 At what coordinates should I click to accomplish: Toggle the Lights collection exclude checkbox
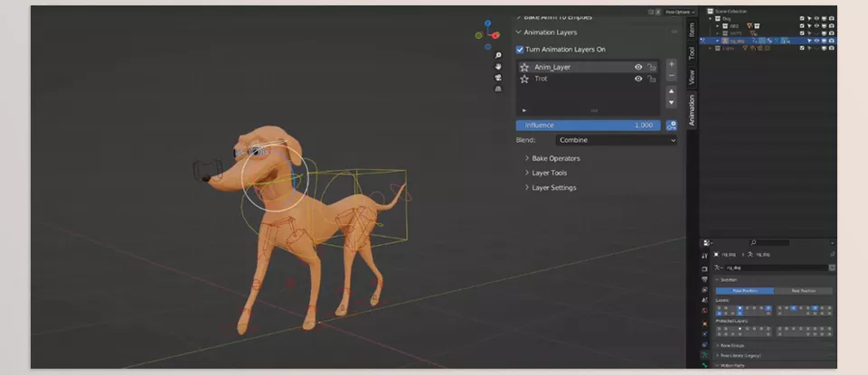coord(802,48)
